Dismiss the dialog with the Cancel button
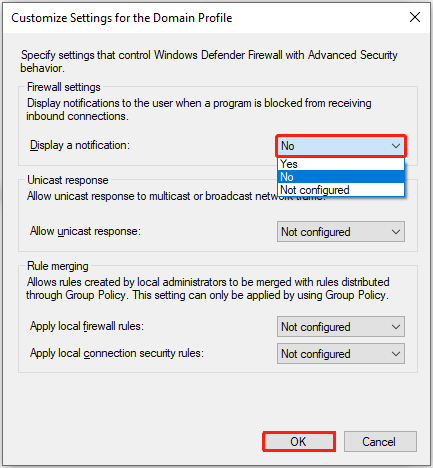The width and height of the screenshot is (433, 468). point(380,442)
